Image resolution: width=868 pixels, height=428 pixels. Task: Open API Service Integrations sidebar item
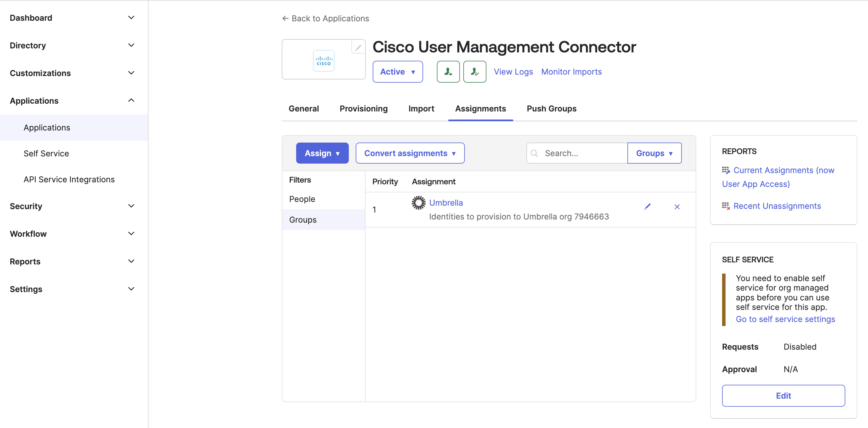point(74,180)
